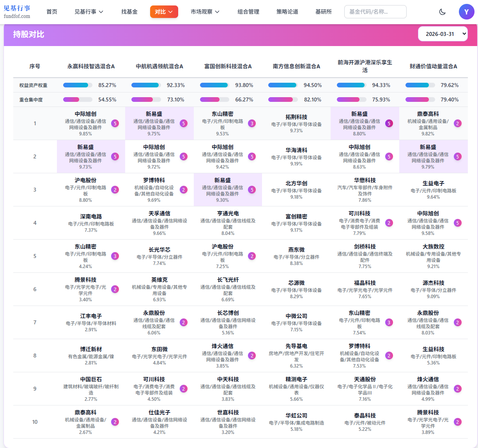Image resolution: width=478 pixels, height=448 pixels.
Task: Click badge 2 beside 罗博特科 9.69%
Action: coord(184,190)
